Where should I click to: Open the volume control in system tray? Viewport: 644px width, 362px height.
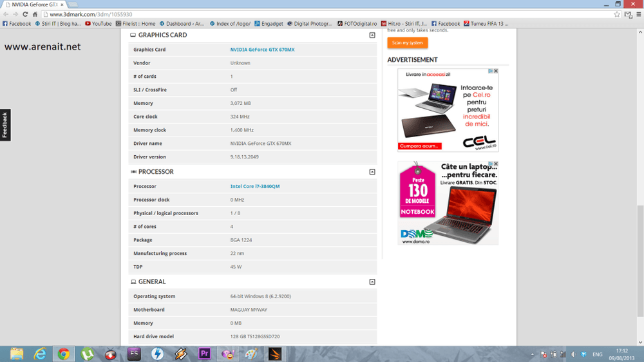[573, 354]
